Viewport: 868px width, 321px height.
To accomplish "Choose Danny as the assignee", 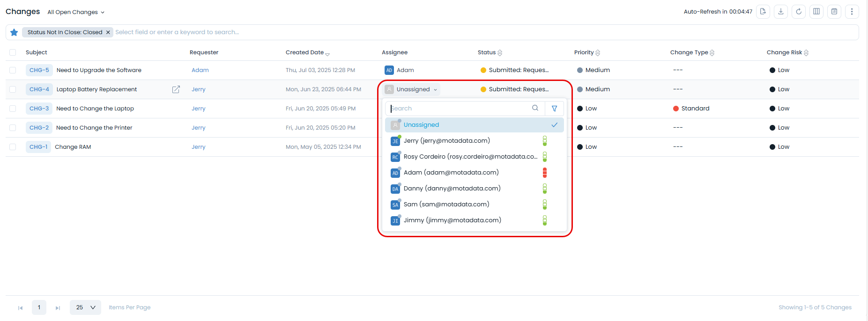I will point(452,189).
